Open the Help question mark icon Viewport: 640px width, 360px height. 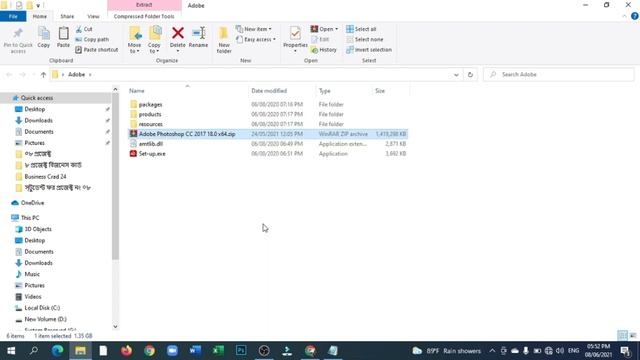pos(635,16)
